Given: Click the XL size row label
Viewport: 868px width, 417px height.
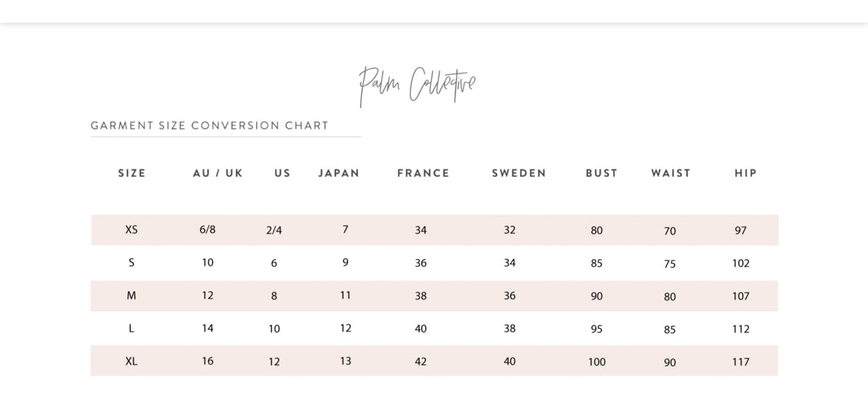Looking at the screenshot, I should click(132, 361).
